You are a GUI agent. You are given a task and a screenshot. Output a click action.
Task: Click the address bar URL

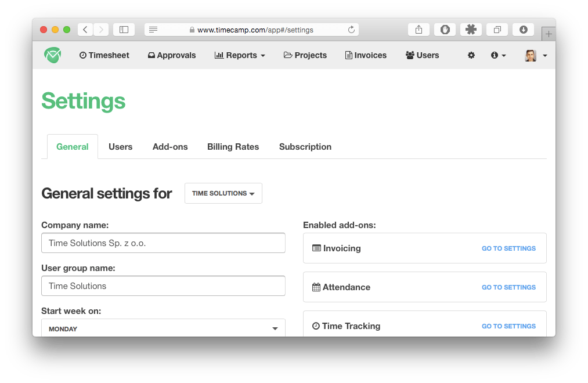255,30
